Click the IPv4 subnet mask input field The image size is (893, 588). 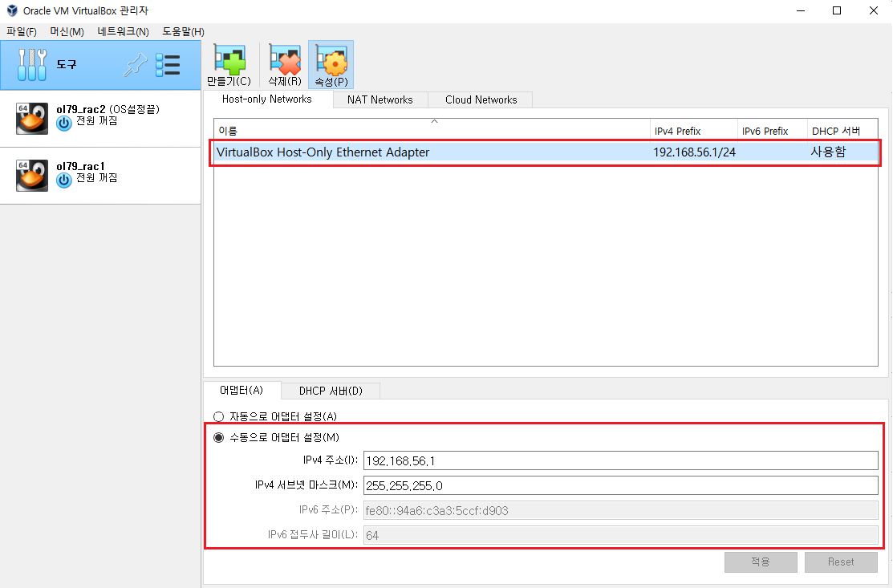pyautogui.click(x=621, y=485)
